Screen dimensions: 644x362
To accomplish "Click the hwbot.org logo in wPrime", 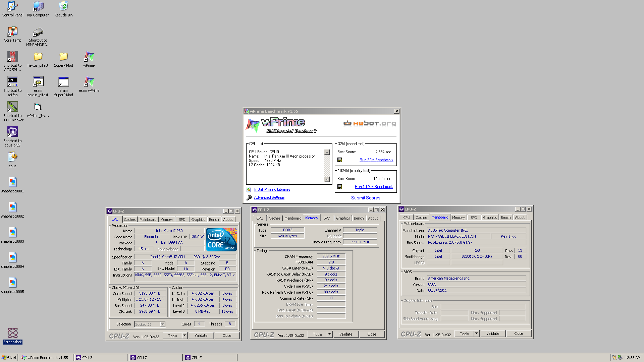I will pyautogui.click(x=369, y=123).
